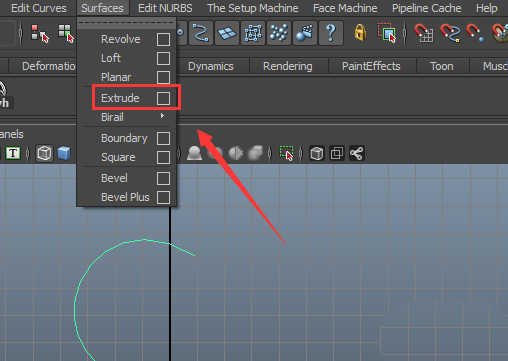Viewport: 508px width, 361px height.
Task: Enable snap to curves magnet icon
Action: pos(450,33)
